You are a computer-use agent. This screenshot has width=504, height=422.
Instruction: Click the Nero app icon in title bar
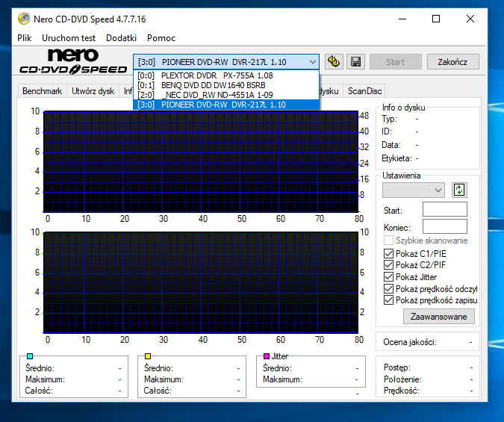(x=24, y=19)
